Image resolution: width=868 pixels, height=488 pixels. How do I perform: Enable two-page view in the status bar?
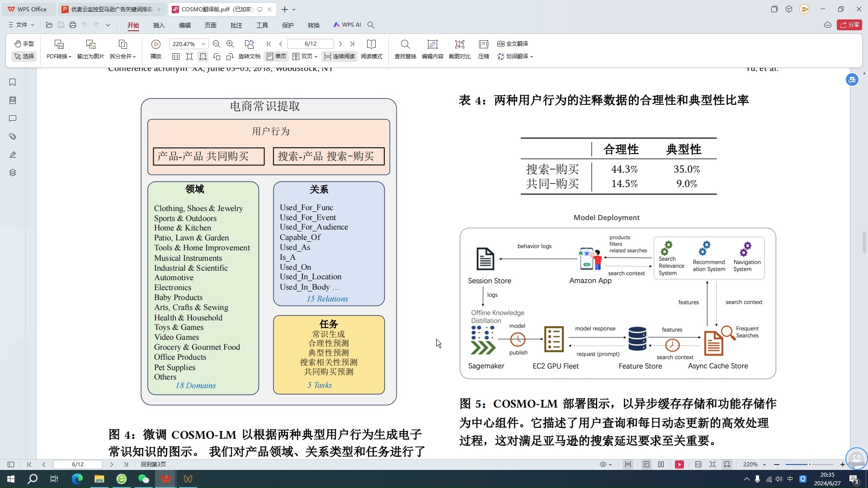point(661,464)
